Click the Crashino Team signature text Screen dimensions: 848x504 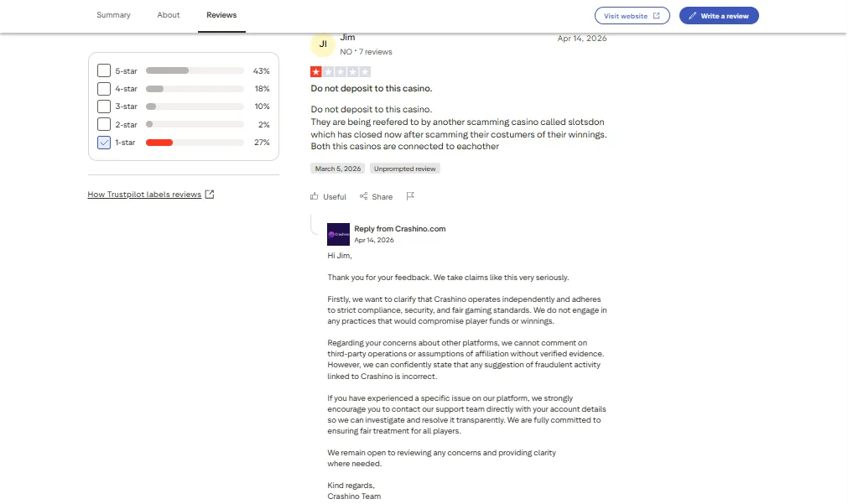point(354,496)
